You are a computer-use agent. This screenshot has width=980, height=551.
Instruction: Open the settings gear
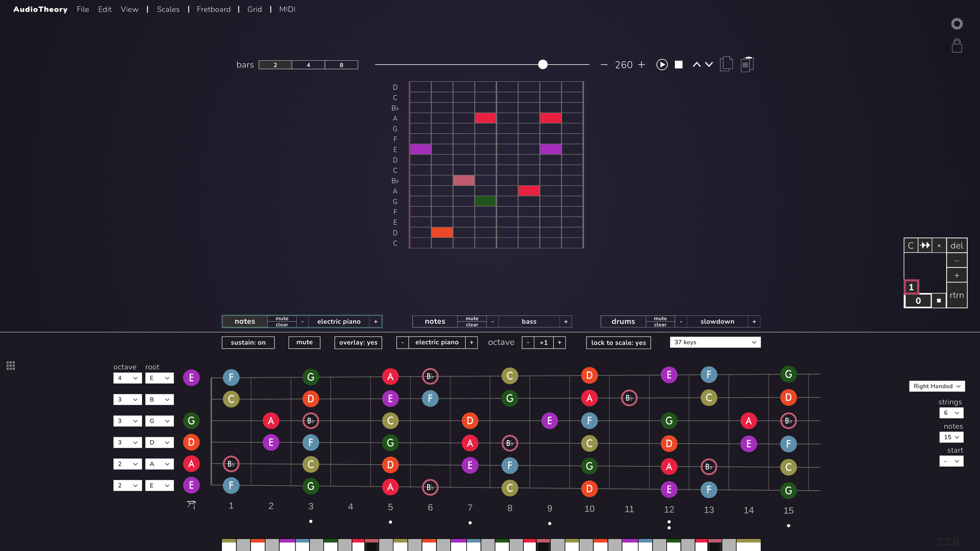coord(957,23)
